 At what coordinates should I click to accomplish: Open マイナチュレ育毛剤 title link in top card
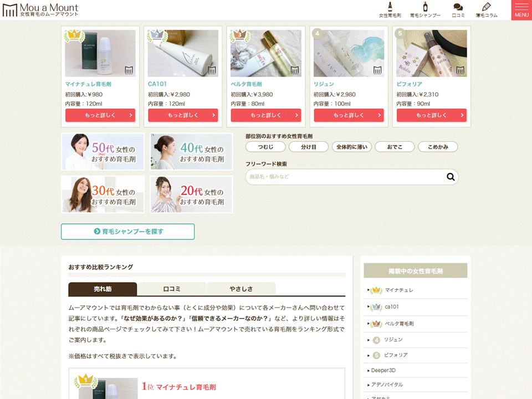88,84
